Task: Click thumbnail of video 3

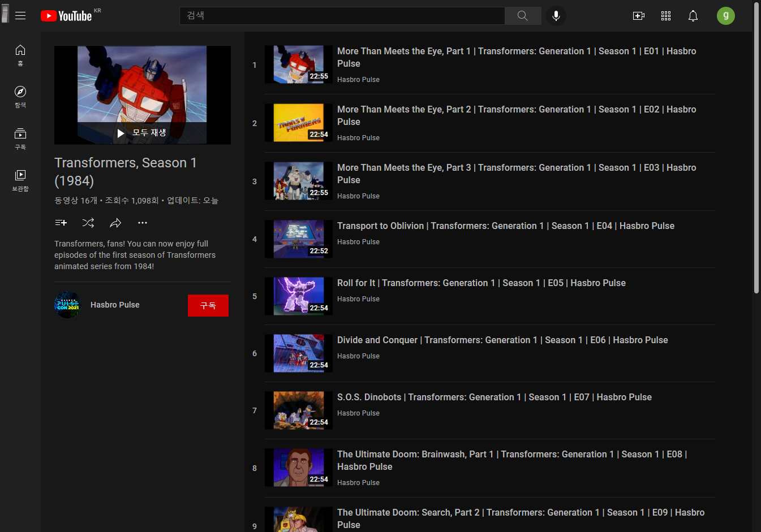Action: point(299,181)
